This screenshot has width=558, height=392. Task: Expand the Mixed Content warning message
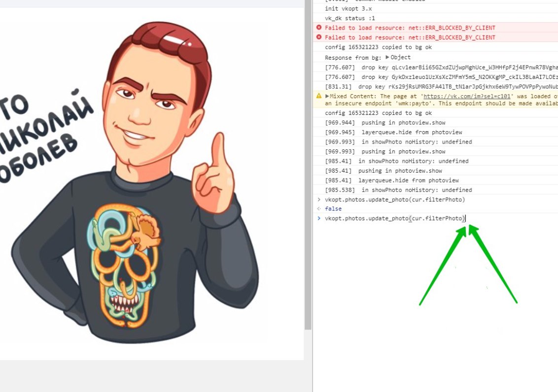(x=327, y=96)
